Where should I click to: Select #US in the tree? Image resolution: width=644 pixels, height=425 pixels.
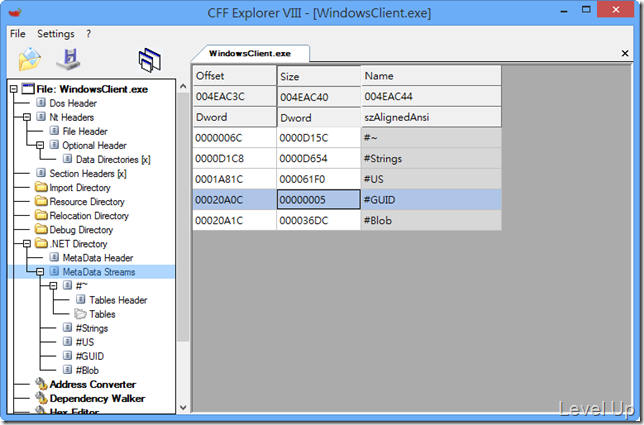click(85, 342)
